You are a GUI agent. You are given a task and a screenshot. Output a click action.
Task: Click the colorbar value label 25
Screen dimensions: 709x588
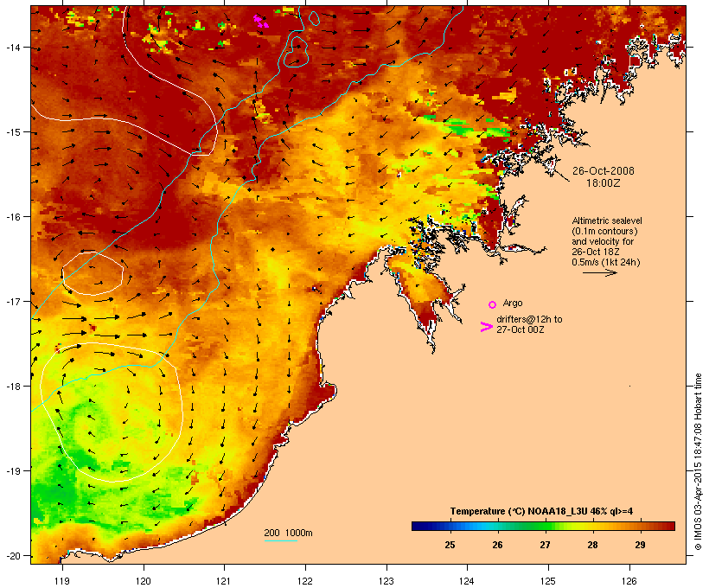click(450, 545)
